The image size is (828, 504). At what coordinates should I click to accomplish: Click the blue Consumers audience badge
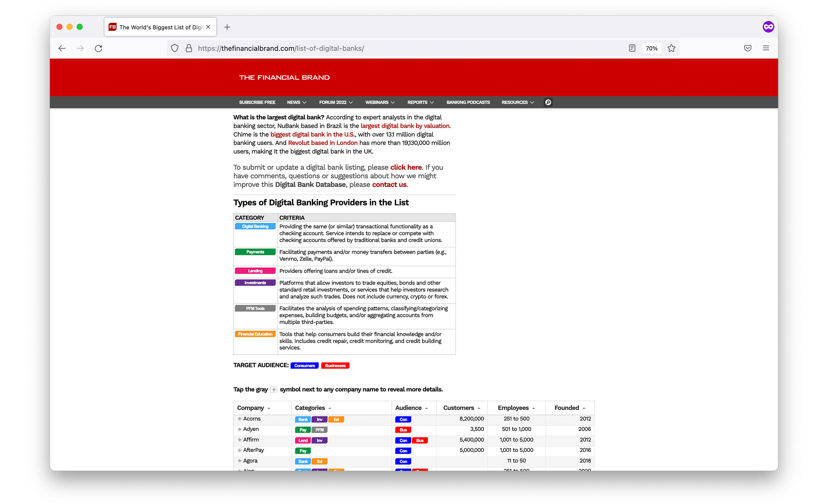[305, 365]
